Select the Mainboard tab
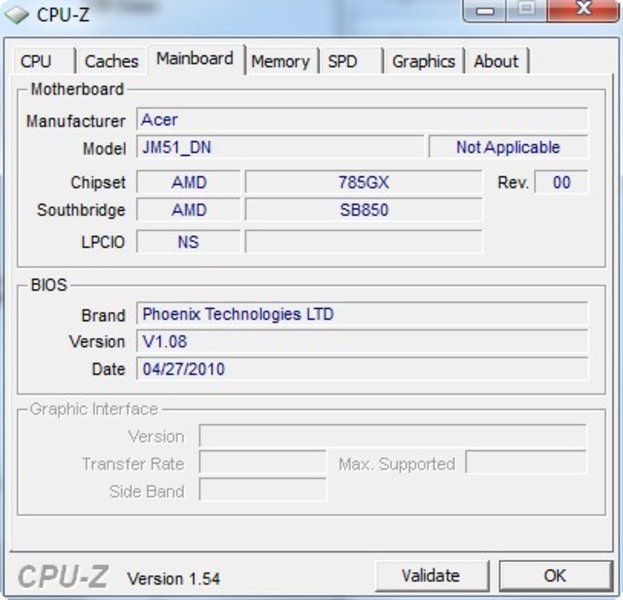 pyautogui.click(x=195, y=59)
